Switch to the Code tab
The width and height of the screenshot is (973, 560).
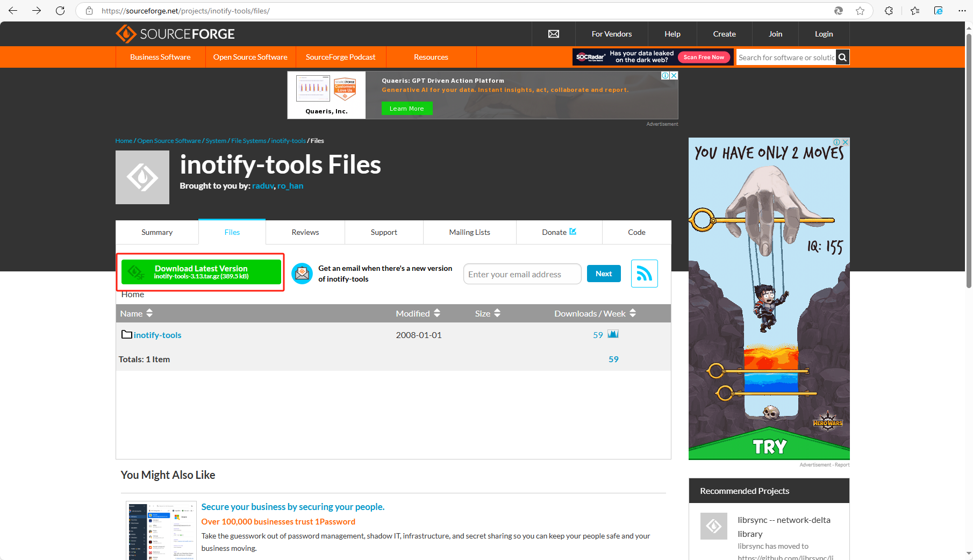[x=636, y=232]
